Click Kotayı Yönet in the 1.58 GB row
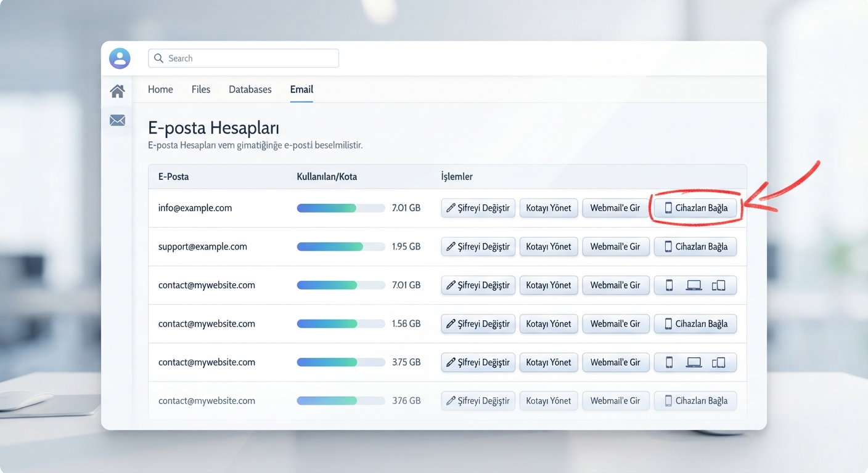 tap(549, 324)
